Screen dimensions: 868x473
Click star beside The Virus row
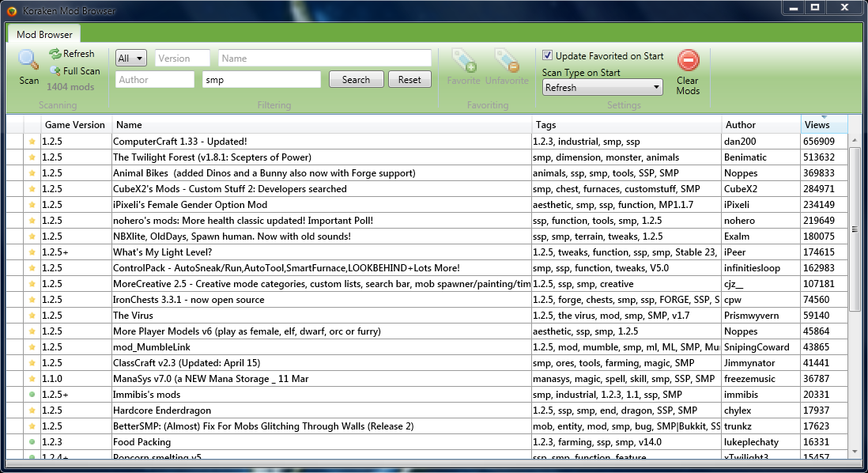[x=32, y=316]
